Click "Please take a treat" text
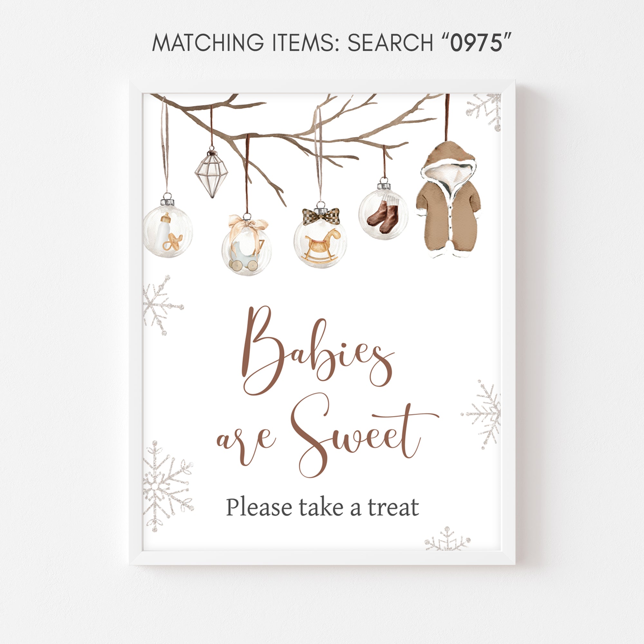The height and width of the screenshot is (644, 644). [x=322, y=507]
